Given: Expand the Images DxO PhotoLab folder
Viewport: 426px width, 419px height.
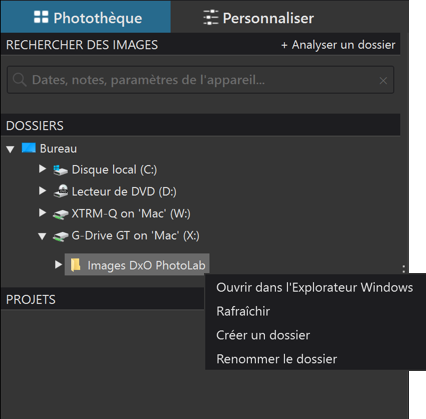Looking at the screenshot, I should coord(58,264).
